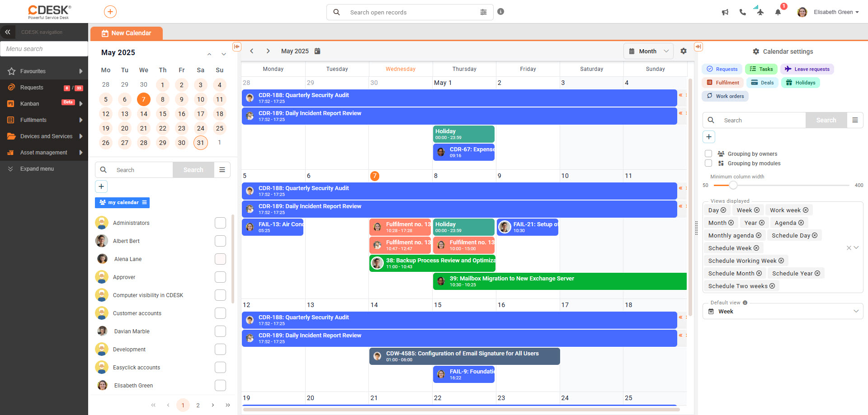This screenshot has height=415, width=868.
Task: Go to next month in main calendar
Action: pyautogui.click(x=268, y=51)
